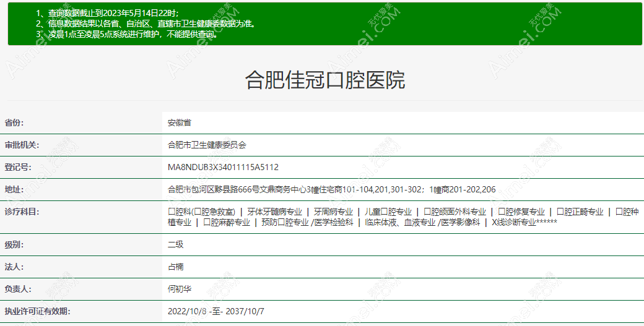
Task: Click 口腔正畸专业 department entry
Action: (x=580, y=212)
